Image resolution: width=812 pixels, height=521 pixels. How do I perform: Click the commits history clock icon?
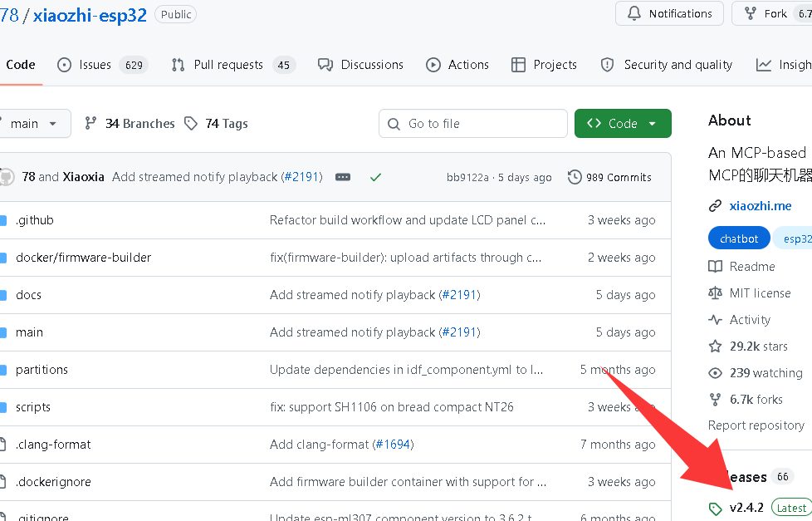tap(575, 177)
